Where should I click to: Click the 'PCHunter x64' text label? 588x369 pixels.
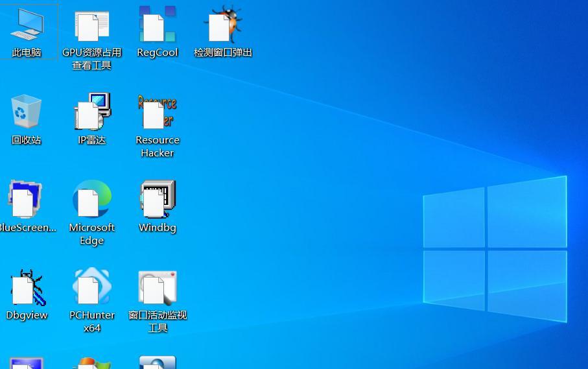point(92,322)
